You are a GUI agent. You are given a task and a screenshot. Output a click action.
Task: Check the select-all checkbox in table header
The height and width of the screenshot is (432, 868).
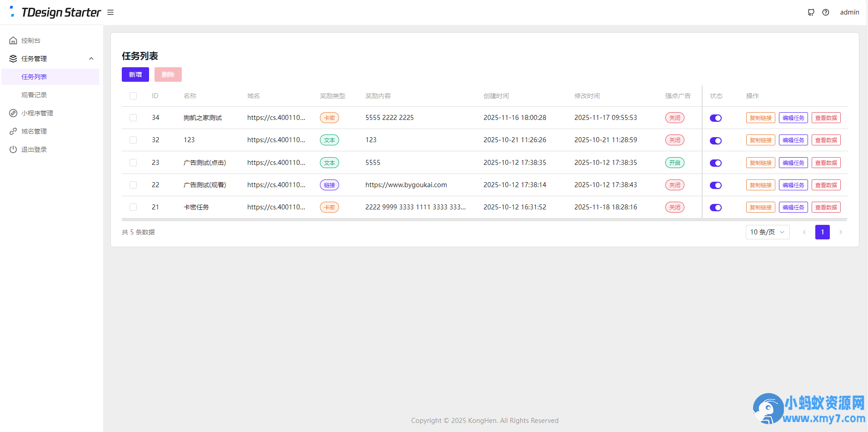pos(133,96)
